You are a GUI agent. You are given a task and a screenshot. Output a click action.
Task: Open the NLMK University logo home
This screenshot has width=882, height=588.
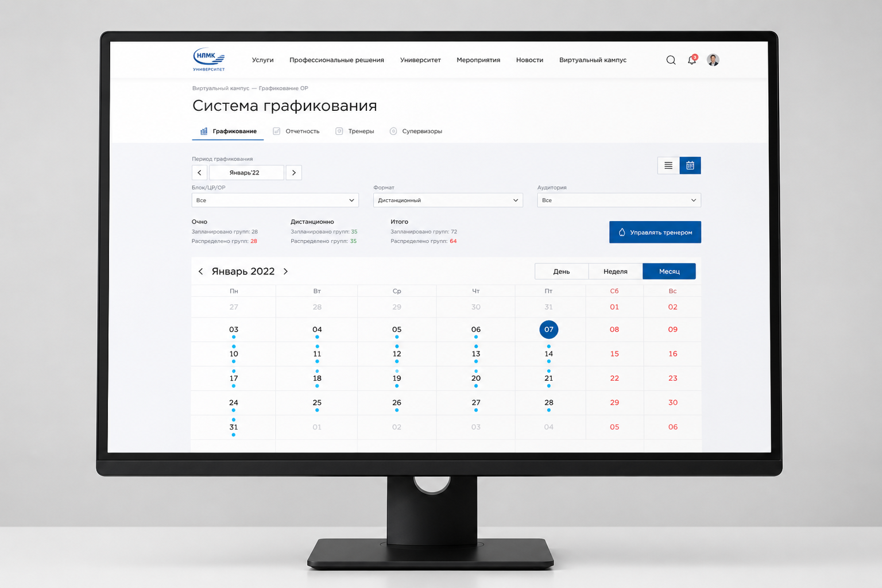(209, 59)
